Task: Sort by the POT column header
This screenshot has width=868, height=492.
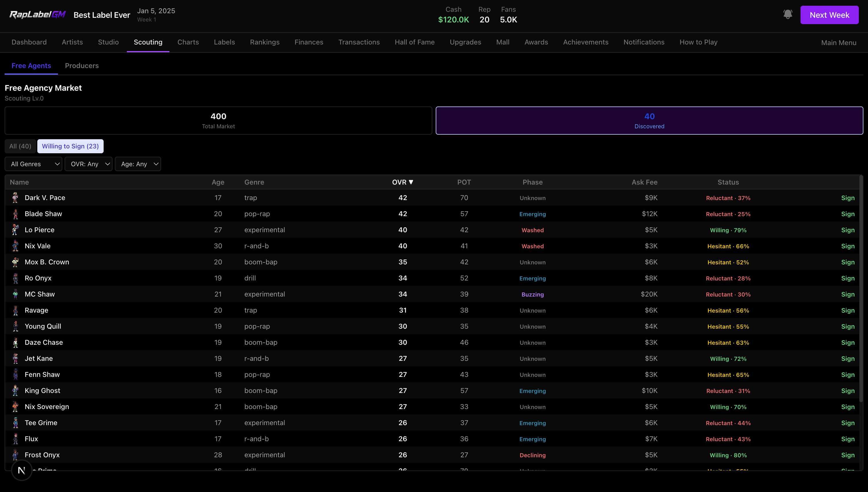Action: pyautogui.click(x=464, y=182)
